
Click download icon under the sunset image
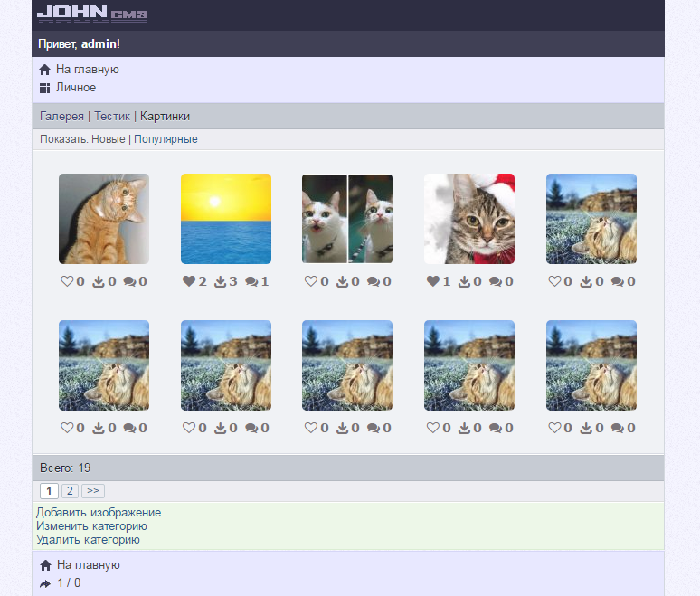tap(220, 282)
